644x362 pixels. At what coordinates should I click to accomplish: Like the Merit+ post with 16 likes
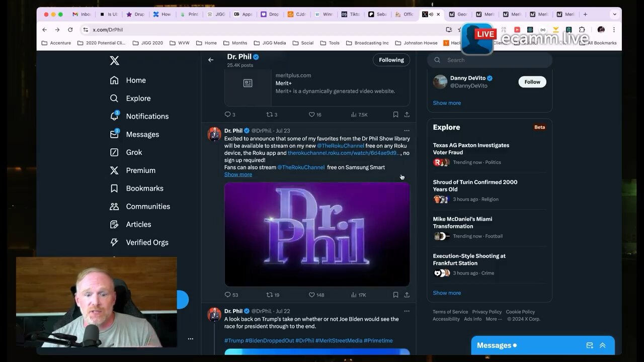(315, 115)
